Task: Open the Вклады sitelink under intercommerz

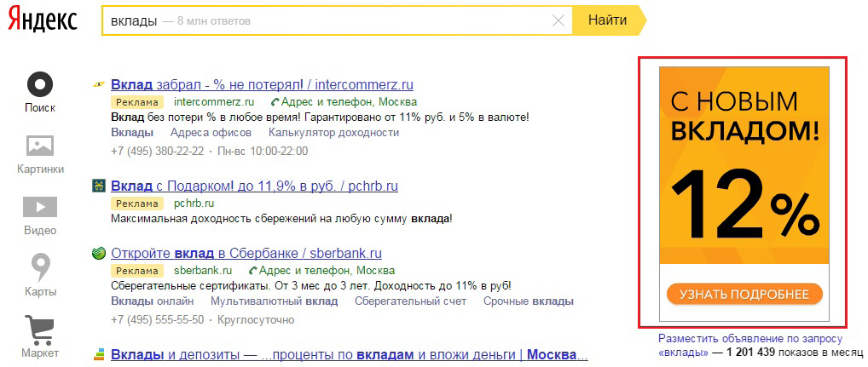Action: pos(132,133)
